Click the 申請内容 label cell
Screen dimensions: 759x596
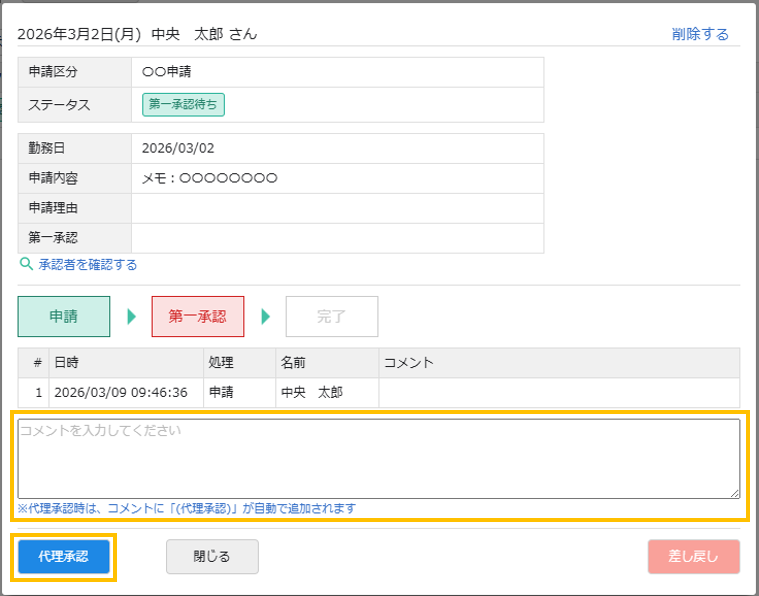pyautogui.click(x=75, y=178)
